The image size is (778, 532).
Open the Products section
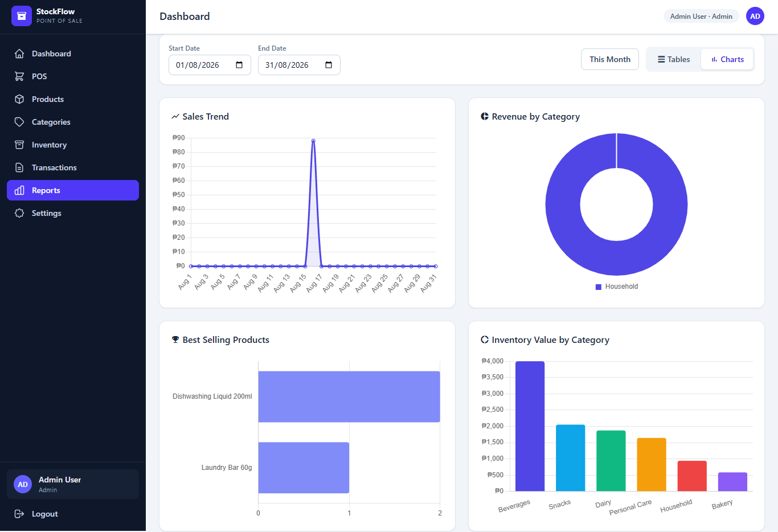coord(73,99)
